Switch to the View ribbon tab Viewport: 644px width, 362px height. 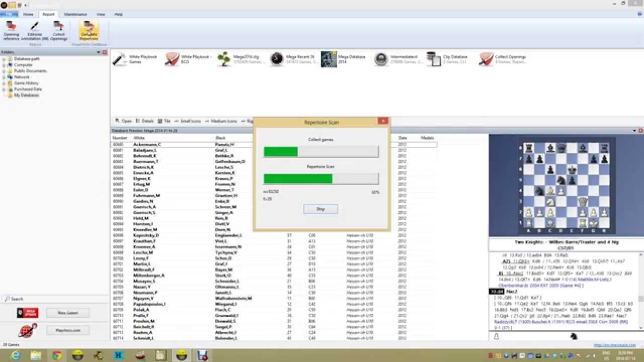(x=101, y=15)
